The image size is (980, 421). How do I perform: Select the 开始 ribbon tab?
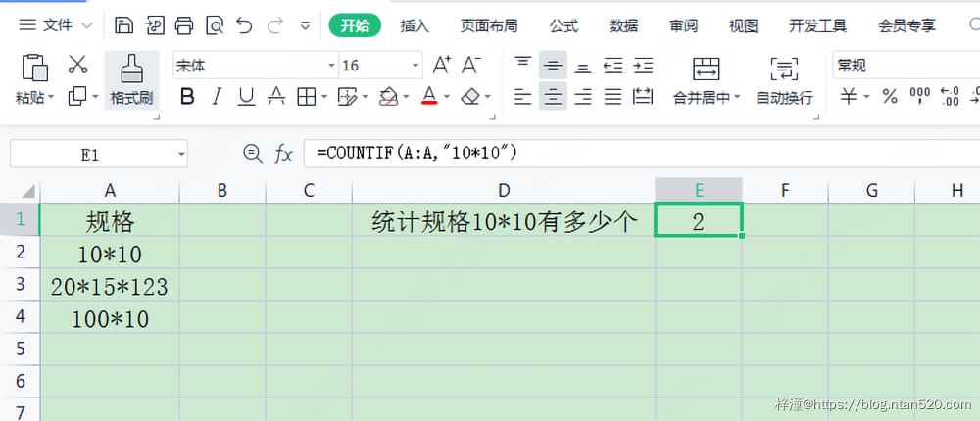coord(355,25)
